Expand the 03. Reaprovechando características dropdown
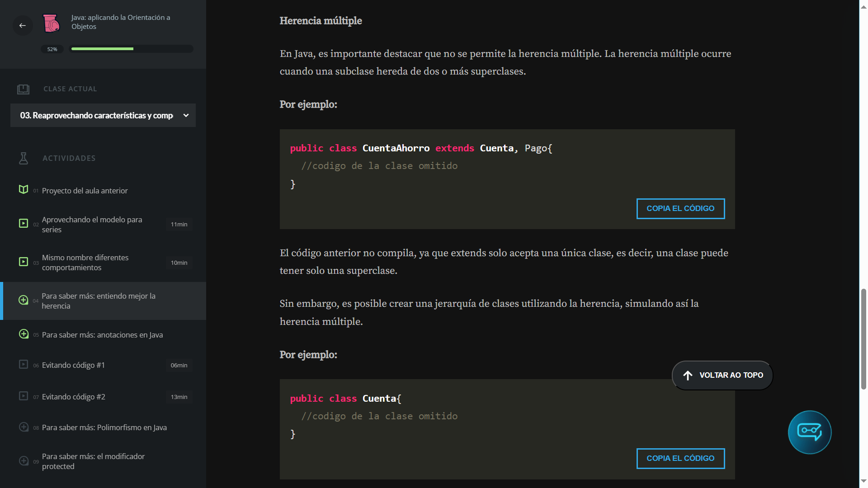Screen dimensions: 868x488 click(103, 115)
